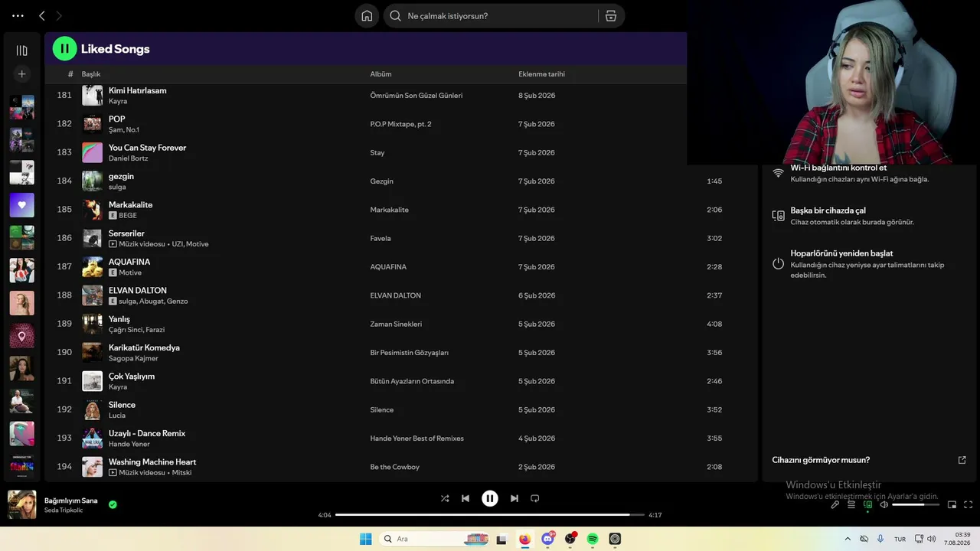Open the Your Library sidebar icon
The height and width of the screenshot is (551, 980).
21,51
